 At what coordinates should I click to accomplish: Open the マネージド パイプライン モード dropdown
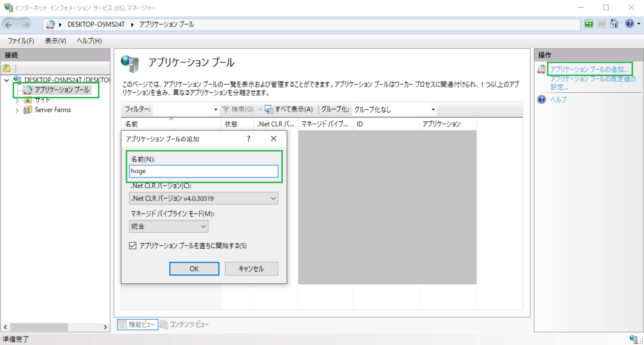[x=203, y=226]
